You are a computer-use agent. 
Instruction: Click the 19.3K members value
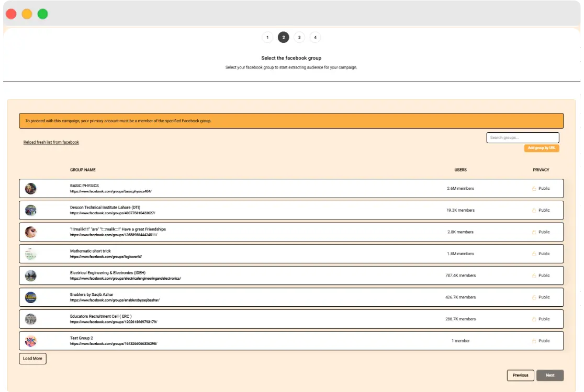461,211
